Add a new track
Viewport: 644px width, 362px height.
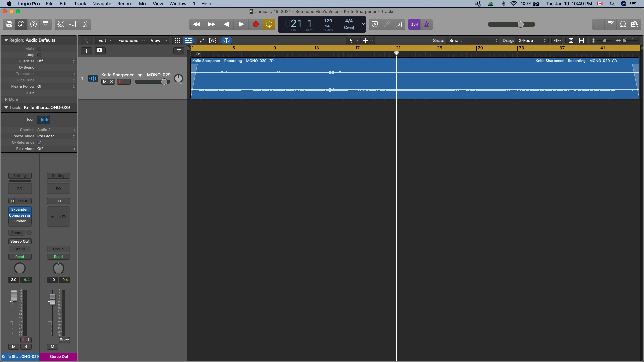click(86, 51)
